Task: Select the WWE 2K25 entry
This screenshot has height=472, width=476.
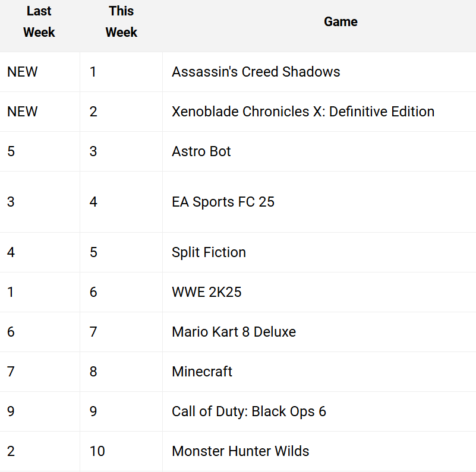Action: pos(206,292)
